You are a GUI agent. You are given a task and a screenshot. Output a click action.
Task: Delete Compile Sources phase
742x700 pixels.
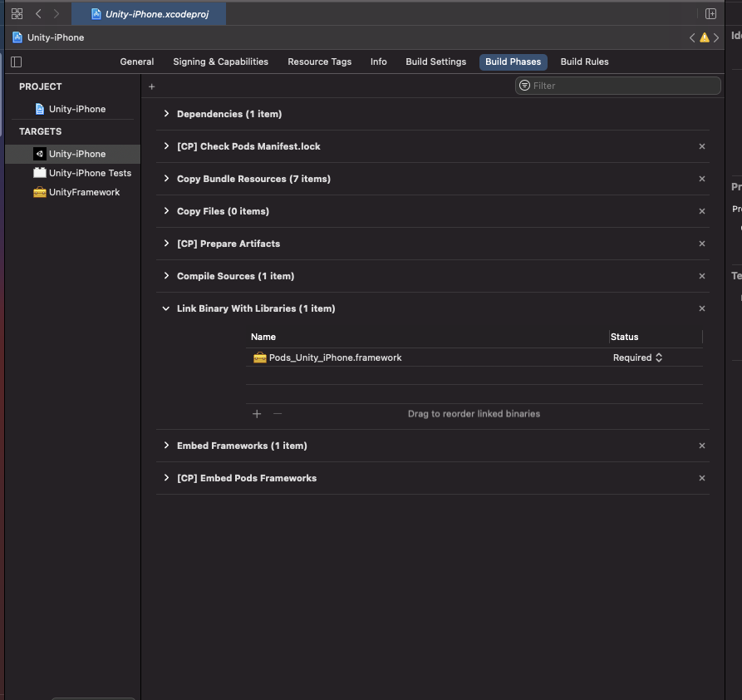point(702,276)
